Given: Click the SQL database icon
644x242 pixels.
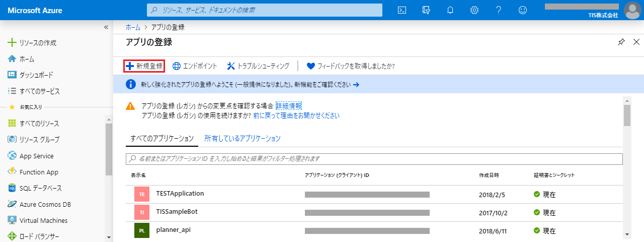Looking at the screenshot, I should [12, 188].
